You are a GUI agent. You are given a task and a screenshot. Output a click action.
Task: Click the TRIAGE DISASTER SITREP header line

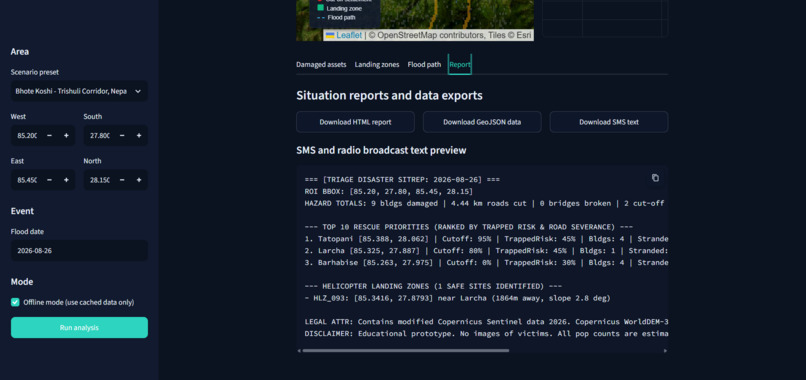pos(402,179)
